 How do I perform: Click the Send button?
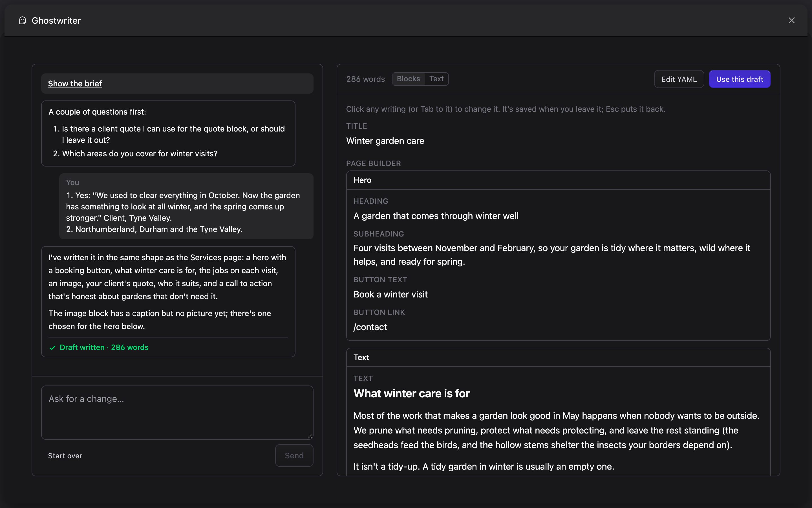pos(294,456)
